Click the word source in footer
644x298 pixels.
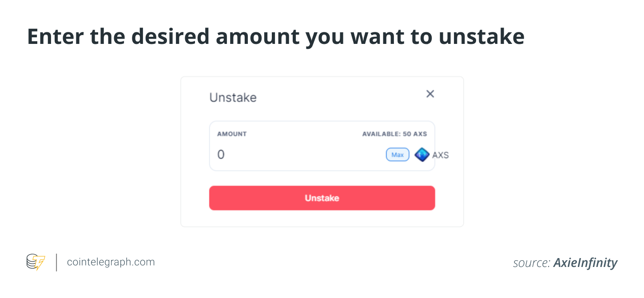[x=532, y=263]
